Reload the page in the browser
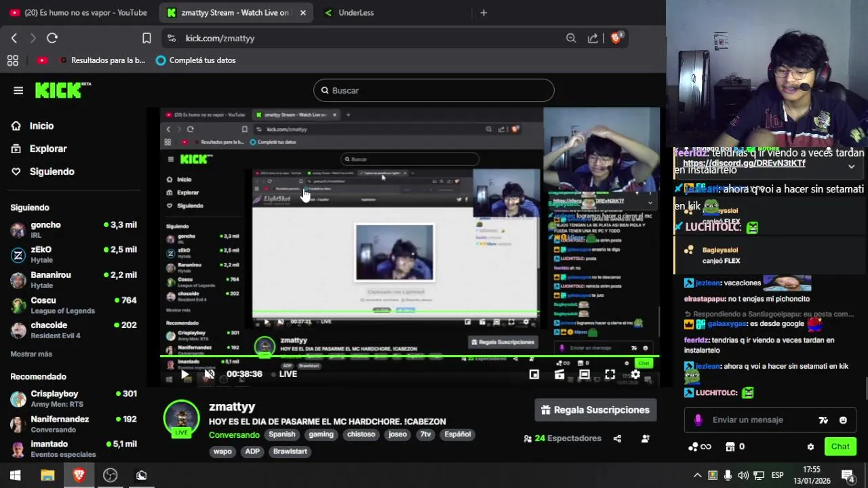Screen dimensions: 868x488 pyautogui.click(x=52, y=38)
